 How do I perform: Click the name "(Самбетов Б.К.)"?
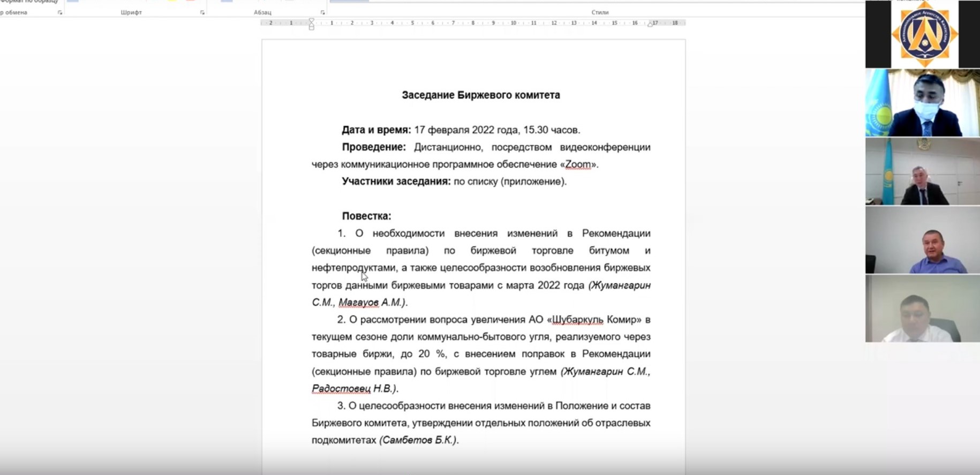(418, 440)
